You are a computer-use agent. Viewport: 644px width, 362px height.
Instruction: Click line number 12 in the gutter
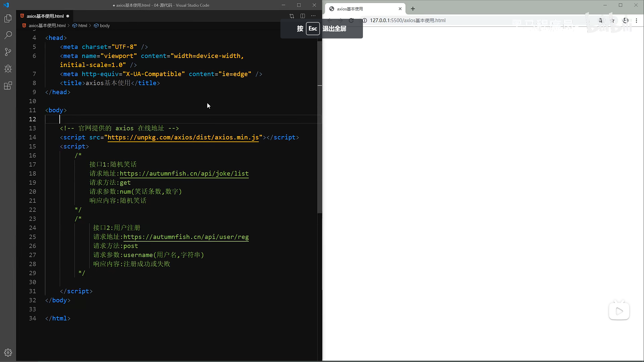tap(33, 119)
